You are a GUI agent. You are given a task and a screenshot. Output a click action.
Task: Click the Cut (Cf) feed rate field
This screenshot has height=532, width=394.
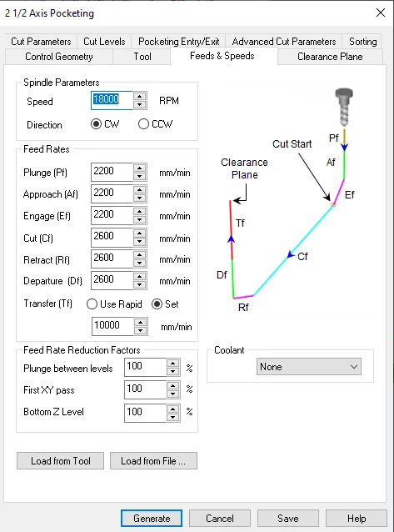[112, 237]
